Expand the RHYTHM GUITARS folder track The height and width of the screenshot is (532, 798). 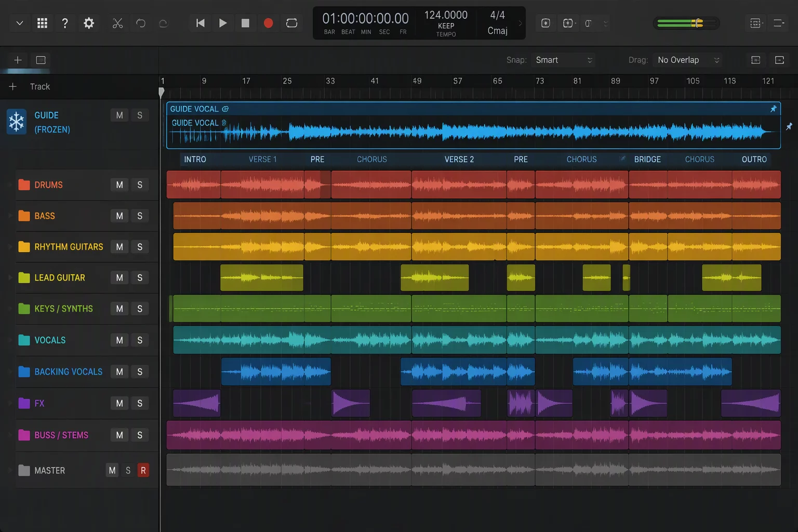click(10, 247)
